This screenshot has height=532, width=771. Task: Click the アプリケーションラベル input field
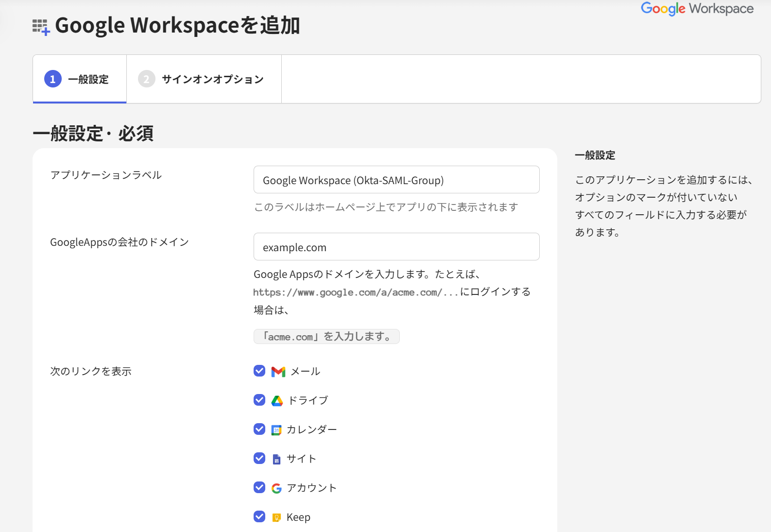[396, 180]
